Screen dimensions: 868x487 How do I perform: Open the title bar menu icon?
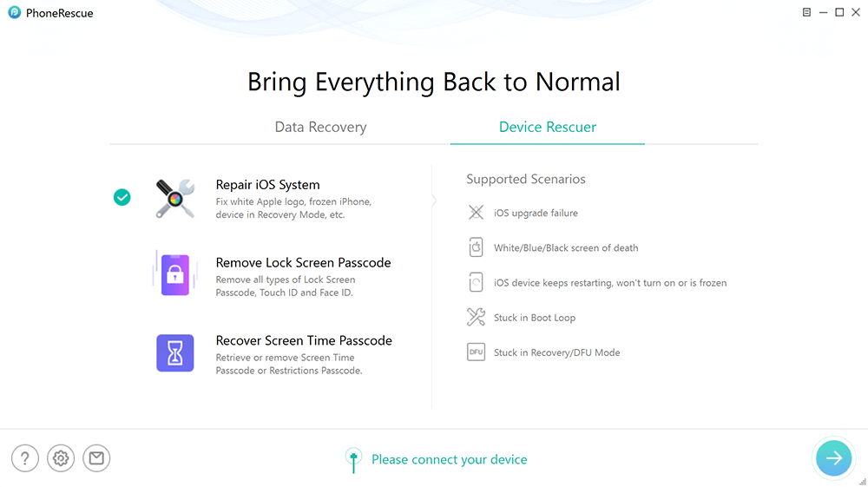click(x=806, y=13)
